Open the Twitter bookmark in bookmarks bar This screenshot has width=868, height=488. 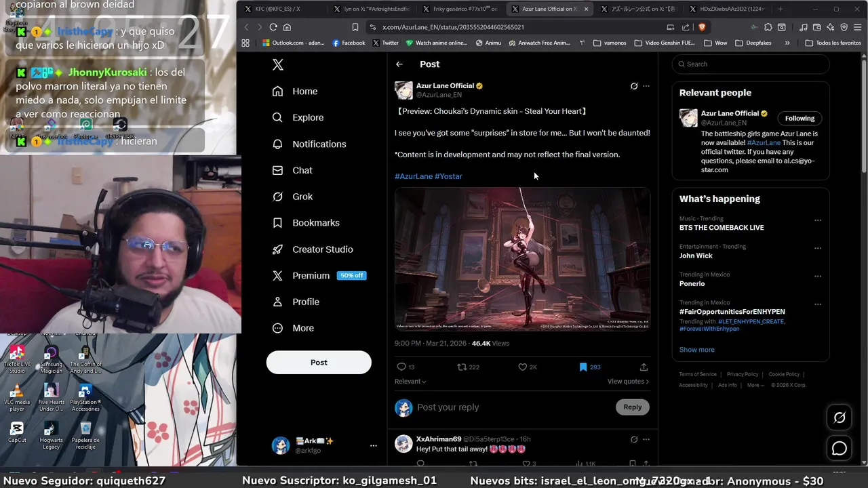[385, 43]
